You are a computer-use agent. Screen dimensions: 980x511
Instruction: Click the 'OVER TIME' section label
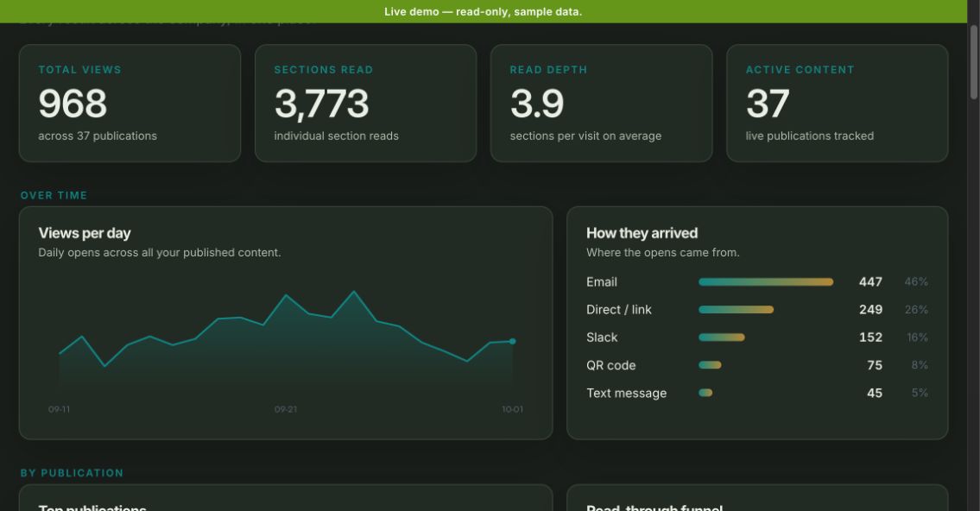pos(54,196)
